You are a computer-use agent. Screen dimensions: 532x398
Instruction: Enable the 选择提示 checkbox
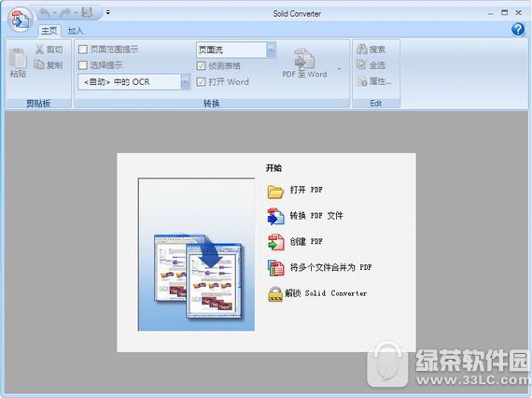83,65
